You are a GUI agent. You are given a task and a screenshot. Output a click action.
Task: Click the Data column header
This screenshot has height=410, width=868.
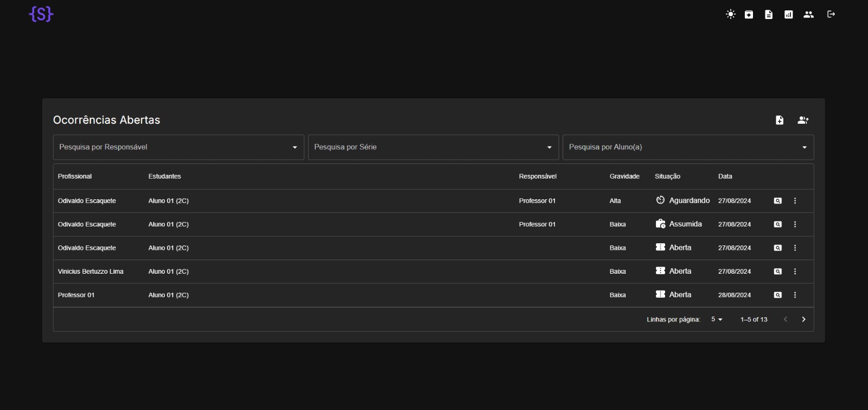(725, 176)
